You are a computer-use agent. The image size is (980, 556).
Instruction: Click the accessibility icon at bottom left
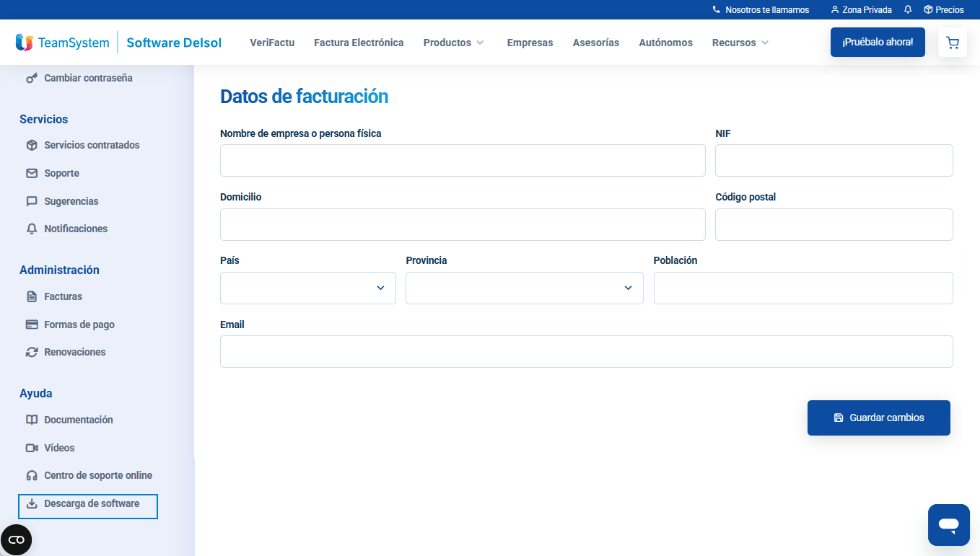[16, 539]
